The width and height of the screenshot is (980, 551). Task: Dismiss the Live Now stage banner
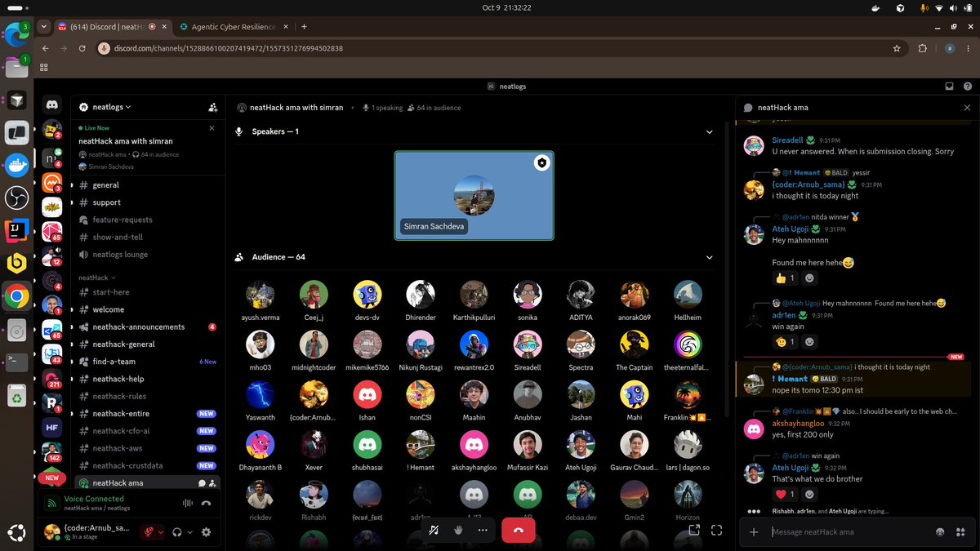(212, 128)
